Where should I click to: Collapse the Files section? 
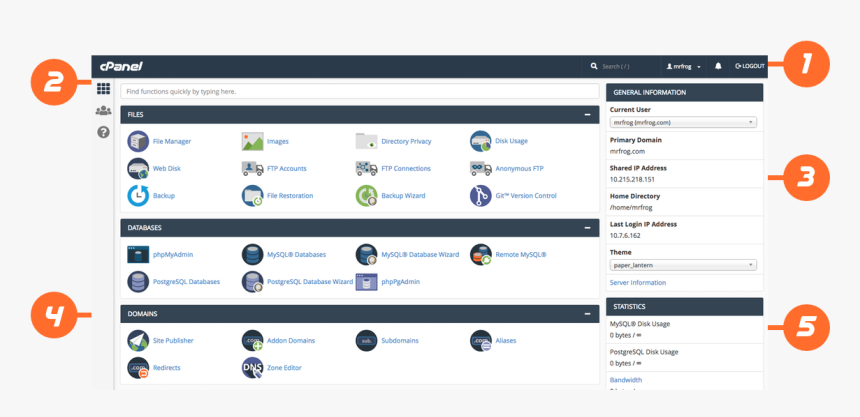587,115
